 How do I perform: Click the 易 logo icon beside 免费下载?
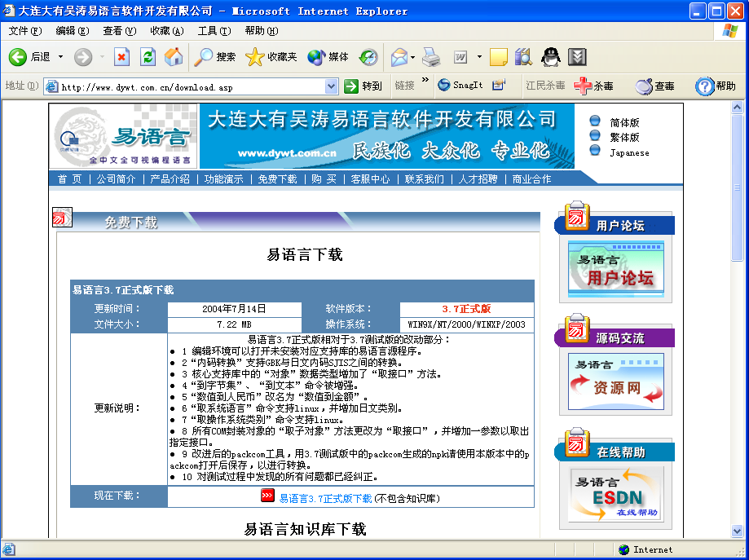click(x=62, y=218)
